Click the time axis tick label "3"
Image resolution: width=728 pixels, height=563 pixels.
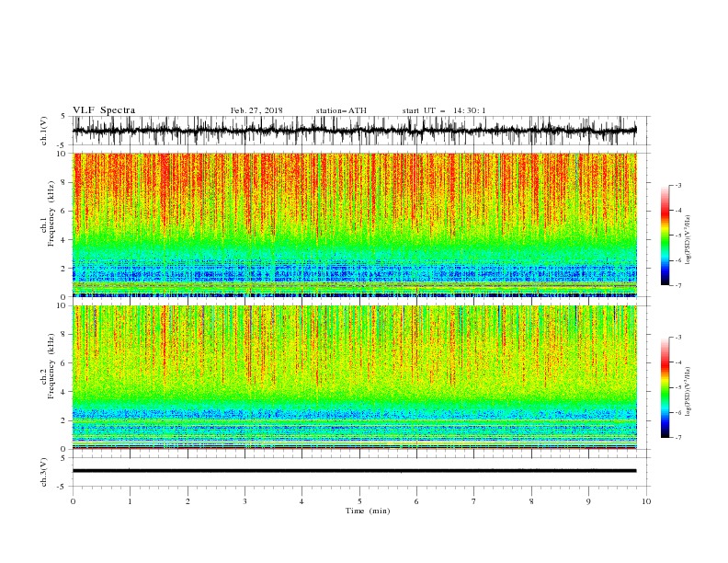tap(245, 501)
